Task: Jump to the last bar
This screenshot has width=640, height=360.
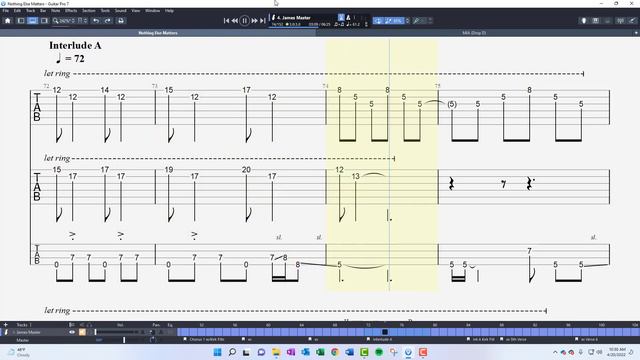Action: click(x=262, y=21)
